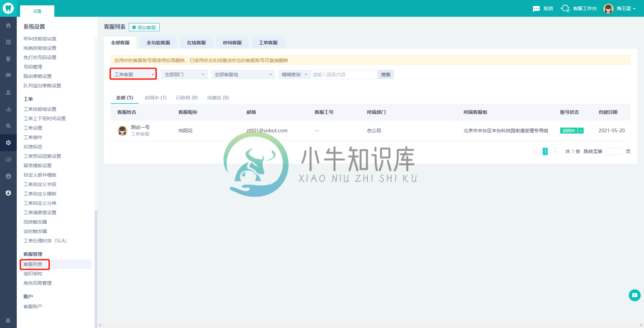The image size is (644, 328).
Task: Select the 设置 top tab
Action: 37,11
